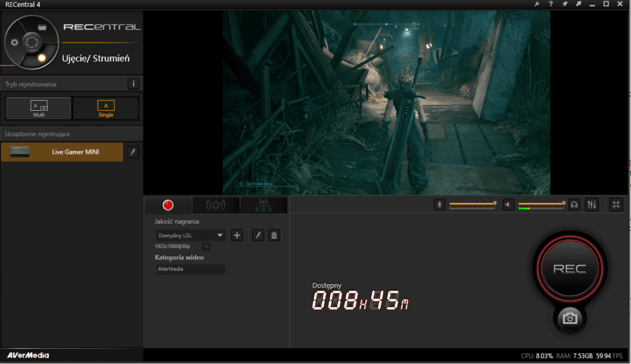Screen dimensions: 631x364
Task: Click the central swirl knob of the dial
Action: (x=31, y=42)
